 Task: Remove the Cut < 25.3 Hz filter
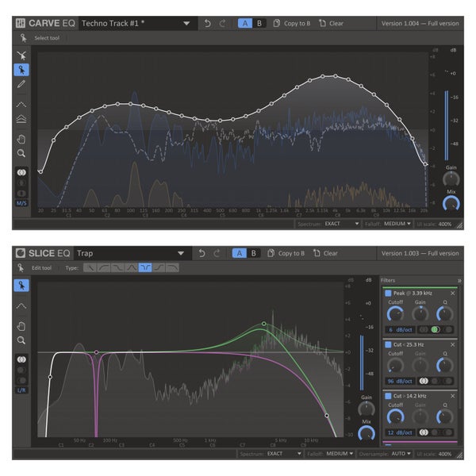[453, 344]
